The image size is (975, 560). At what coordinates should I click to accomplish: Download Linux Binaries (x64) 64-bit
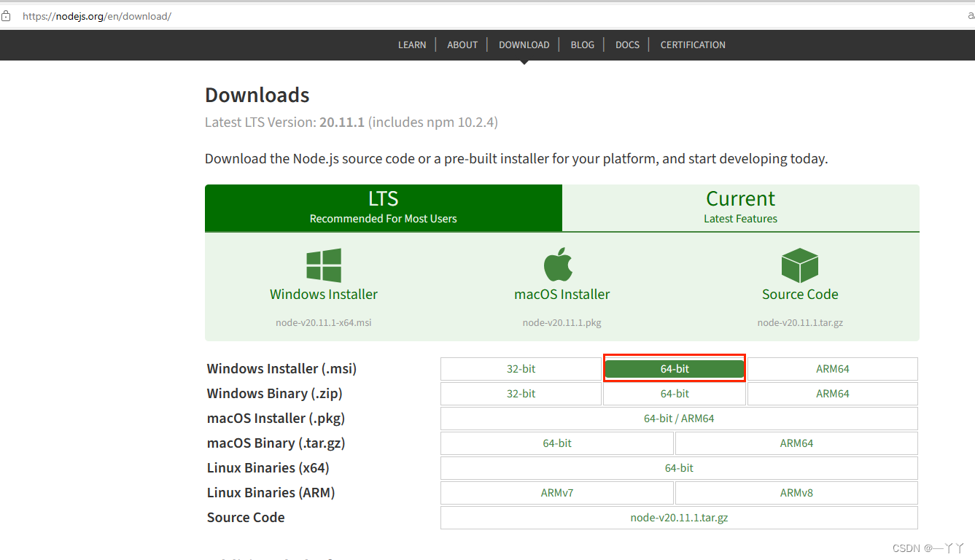pos(679,468)
